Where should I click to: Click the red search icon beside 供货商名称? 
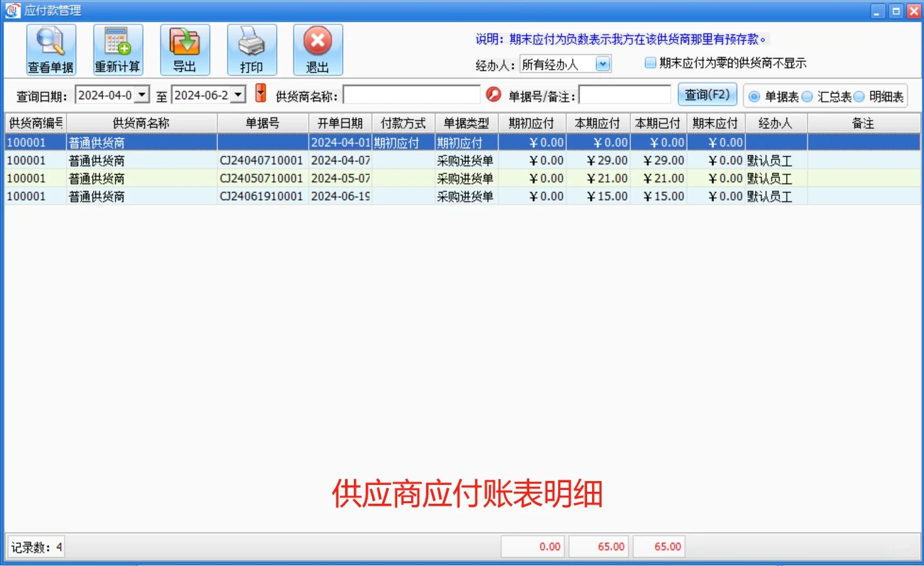pyautogui.click(x=494, y=94)
